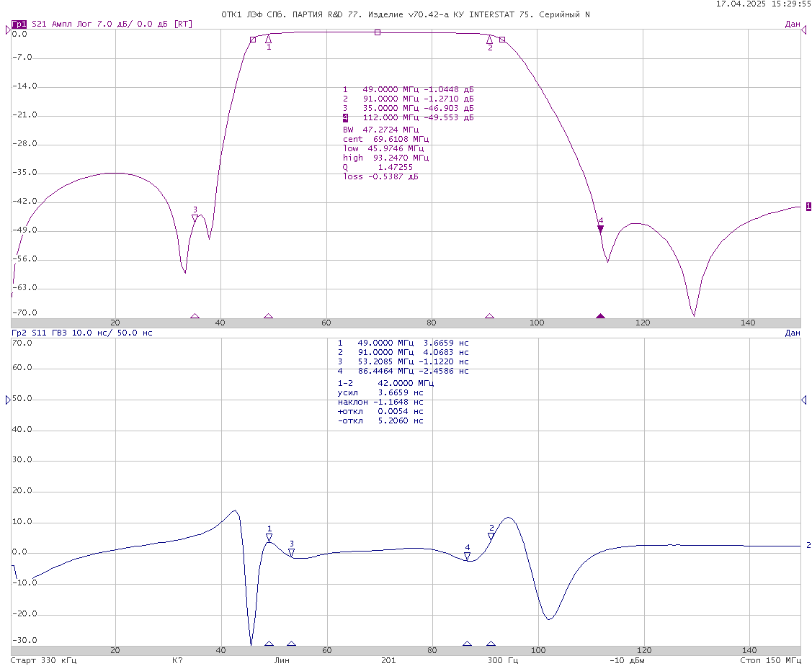Click the center bandwidth square marker on S21 trace

tap(377, 32)
